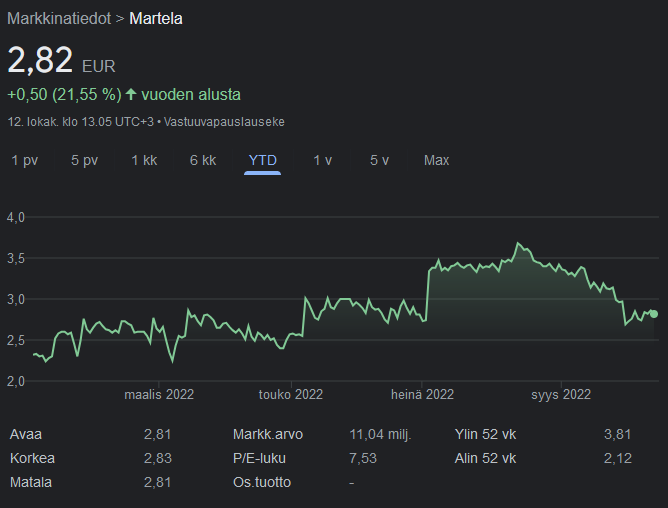The height and width of the screenshot is (508, 668).
Task: Click the green upward arrow icon
Action: (131, 94)
